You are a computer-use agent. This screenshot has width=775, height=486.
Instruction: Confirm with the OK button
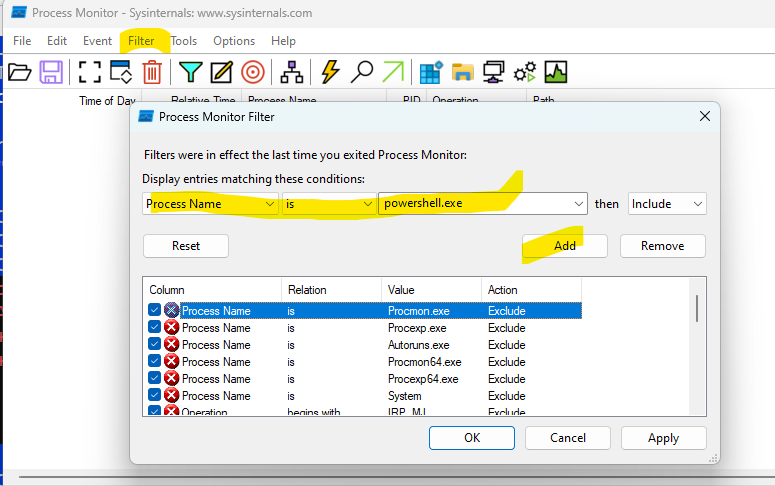(x=472, y=438)
